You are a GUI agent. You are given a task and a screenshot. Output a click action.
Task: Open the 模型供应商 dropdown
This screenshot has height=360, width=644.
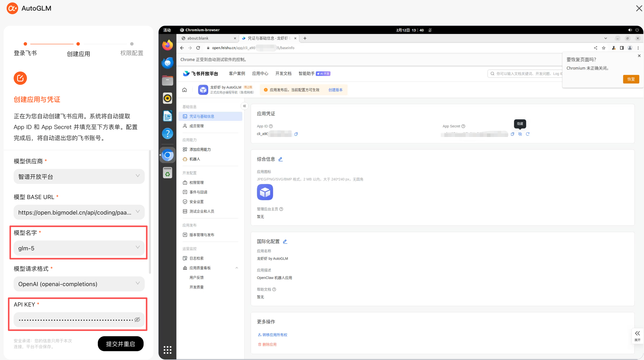[79, 176]
